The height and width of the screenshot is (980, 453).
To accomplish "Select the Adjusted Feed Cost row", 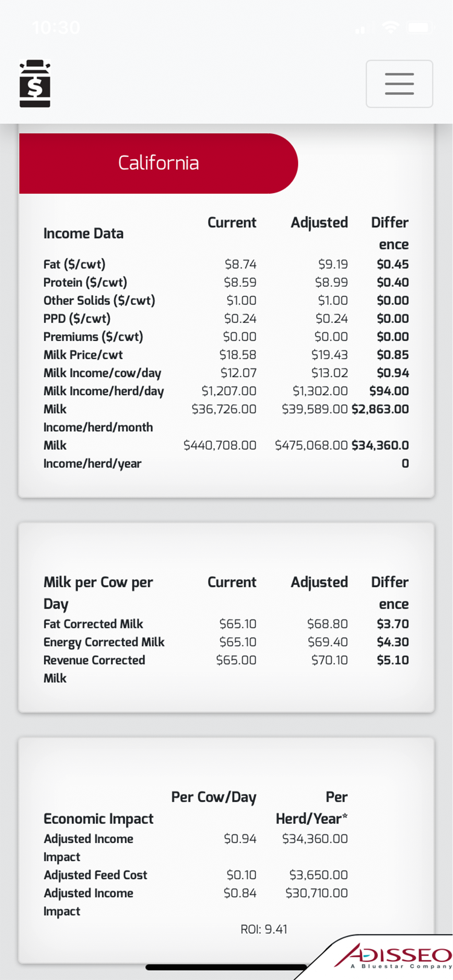I will [x=95, y=875].
